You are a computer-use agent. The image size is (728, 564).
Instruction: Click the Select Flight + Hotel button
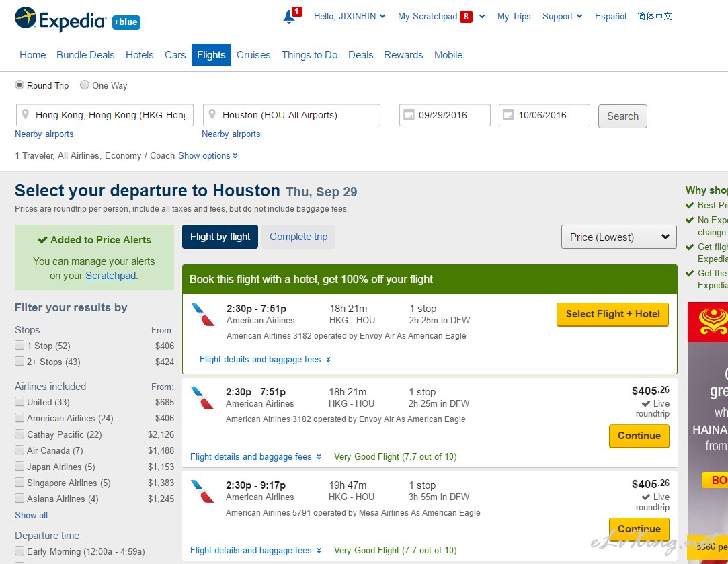pos(612,314)
